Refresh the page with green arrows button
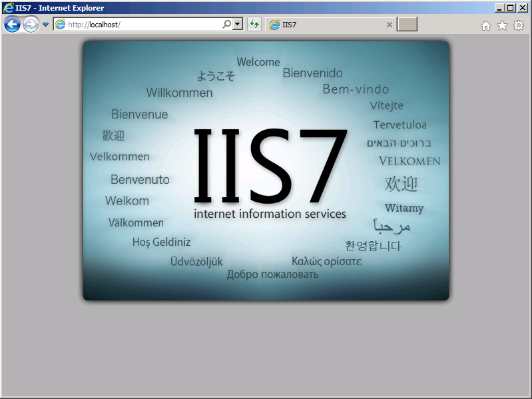The image size is (532, 399). (254, 24)
